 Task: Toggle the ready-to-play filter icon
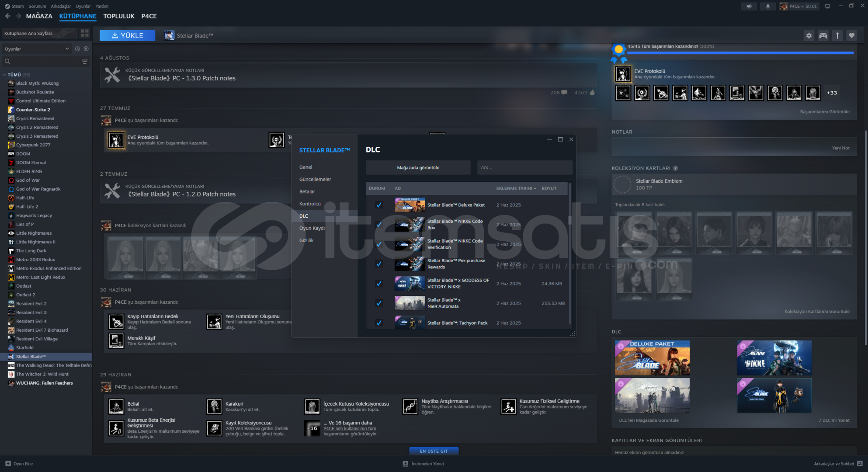pyautogui.click(x=86, y=49)
